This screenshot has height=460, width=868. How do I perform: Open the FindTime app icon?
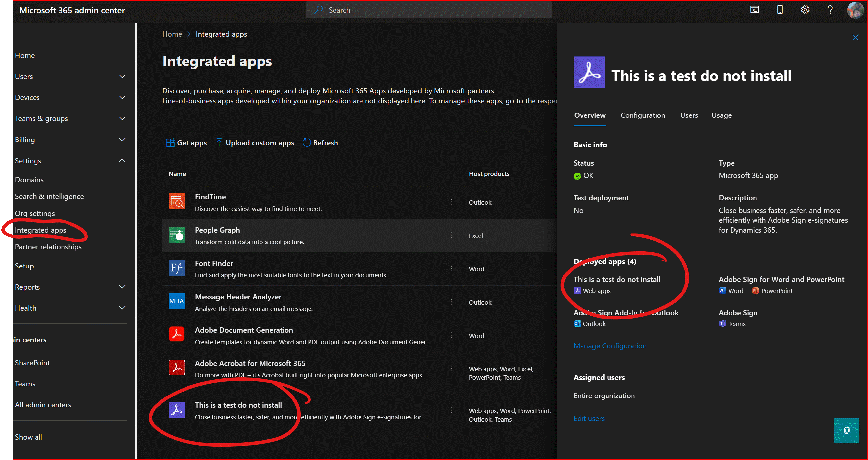click(177, 201)
